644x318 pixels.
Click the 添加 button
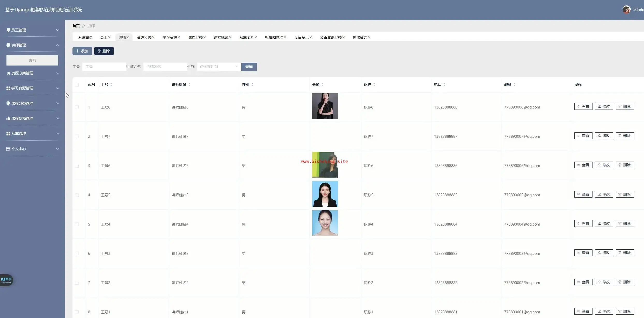point(82,51)
